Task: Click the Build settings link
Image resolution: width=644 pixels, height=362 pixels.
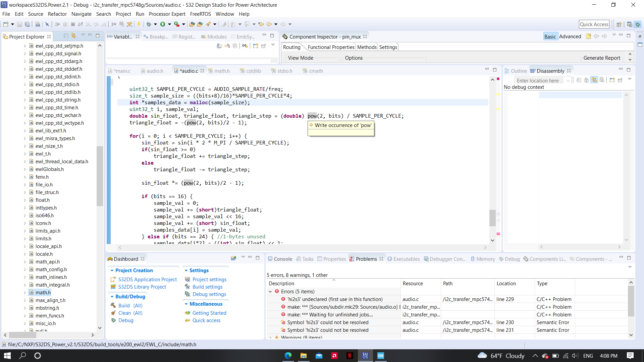Action: (x=207, y=287)
